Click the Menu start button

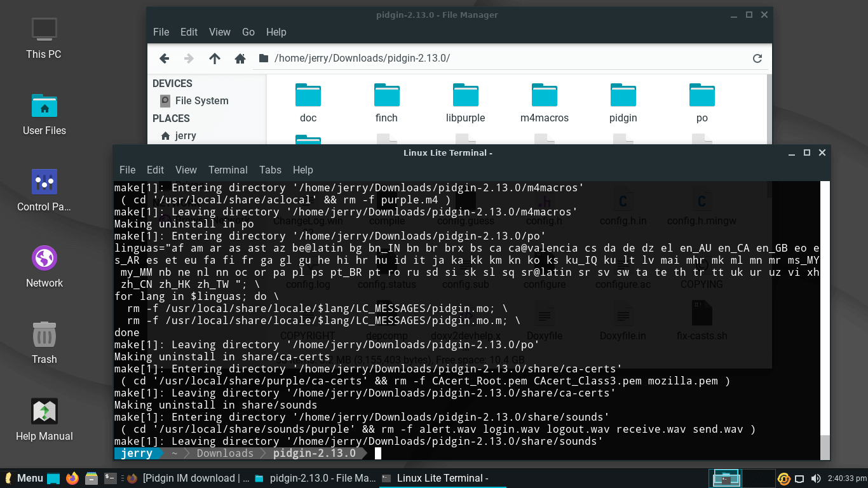coord(24,478)
